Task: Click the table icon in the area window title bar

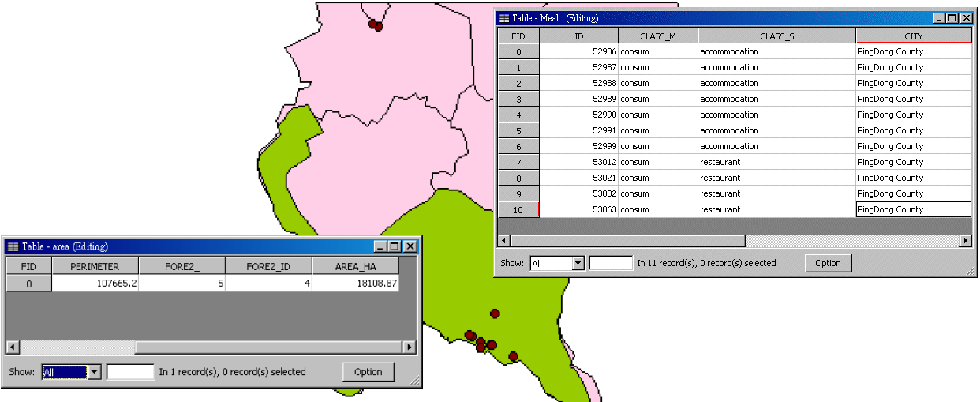Action: (x=12, y=247)
